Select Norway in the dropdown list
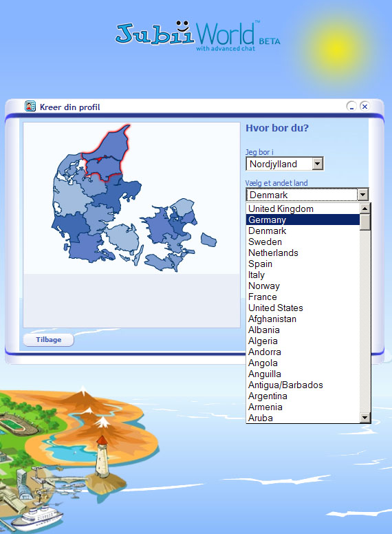Viewport: 392px width, 534px height. [303, 286]
